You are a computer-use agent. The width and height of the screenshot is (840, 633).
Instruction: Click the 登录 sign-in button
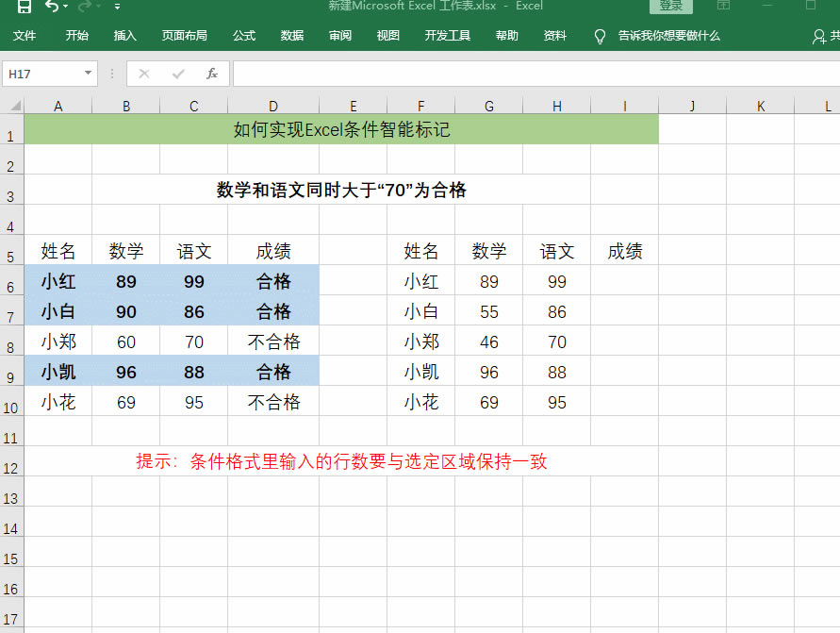670,7
